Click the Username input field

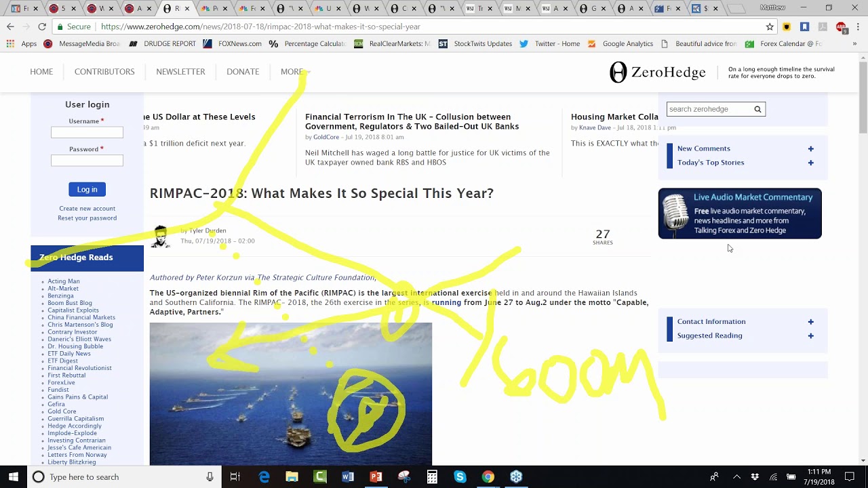click(87, 132)
